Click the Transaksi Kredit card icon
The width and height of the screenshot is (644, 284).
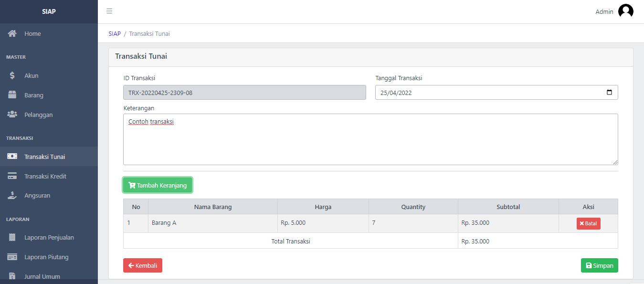point(12,176)
